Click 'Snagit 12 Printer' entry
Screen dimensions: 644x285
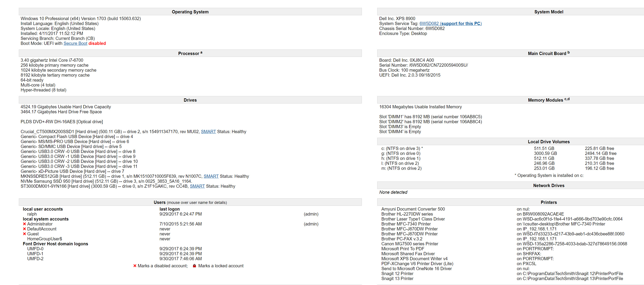pos(397,274)
